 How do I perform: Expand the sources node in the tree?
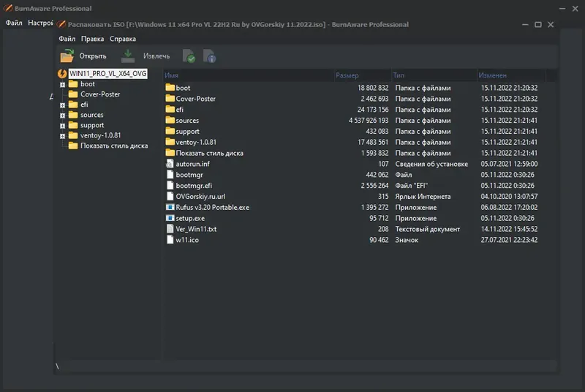tap(62, 116)
